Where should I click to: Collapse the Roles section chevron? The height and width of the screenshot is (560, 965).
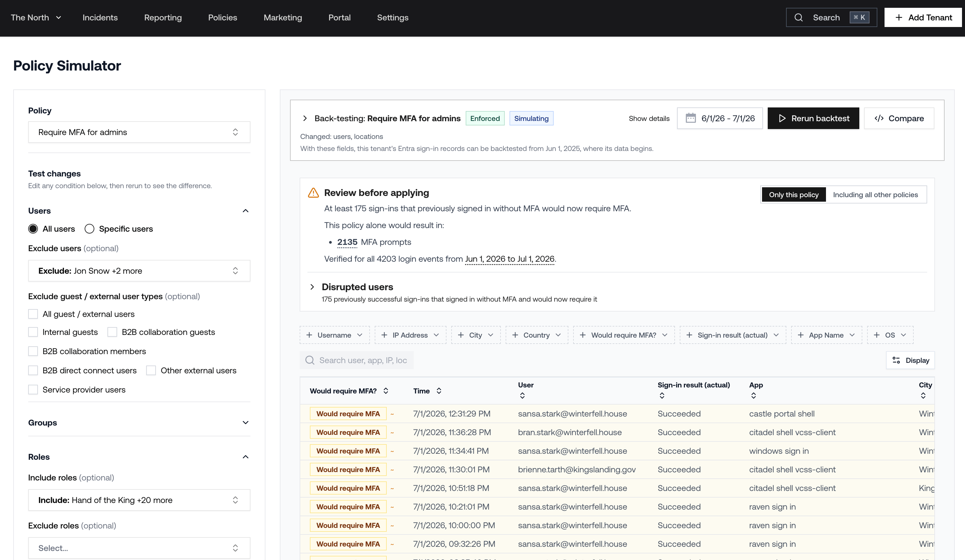click(x=246, y=457)
